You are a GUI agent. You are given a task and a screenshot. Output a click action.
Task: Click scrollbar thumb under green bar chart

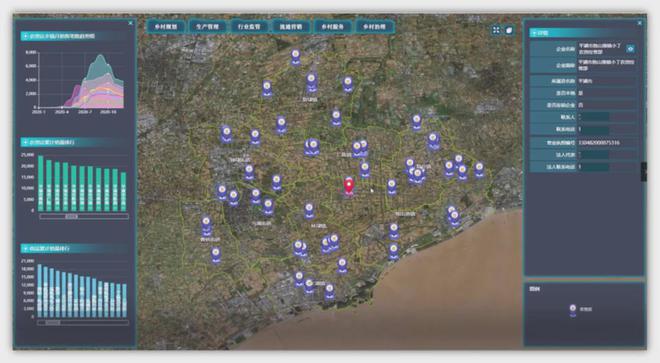pos(71,216)
